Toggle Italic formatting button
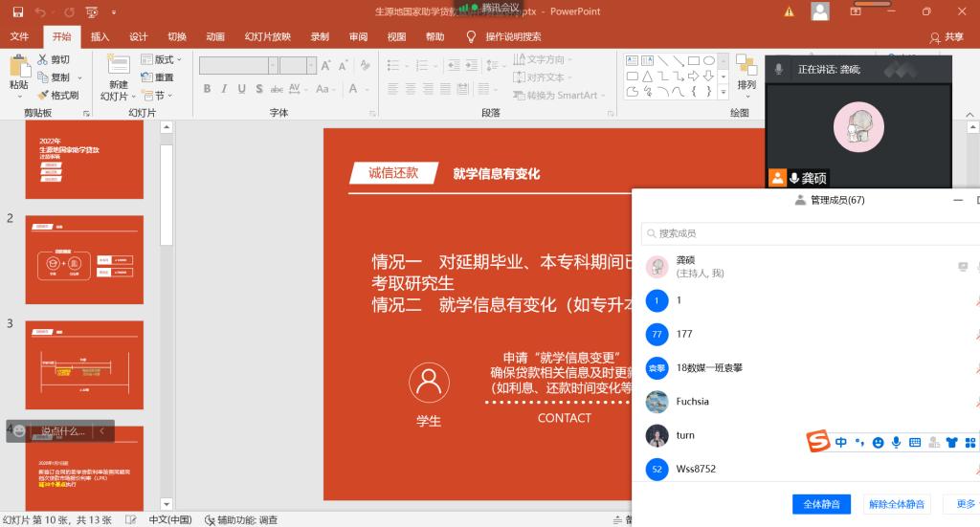 (224, 89)
